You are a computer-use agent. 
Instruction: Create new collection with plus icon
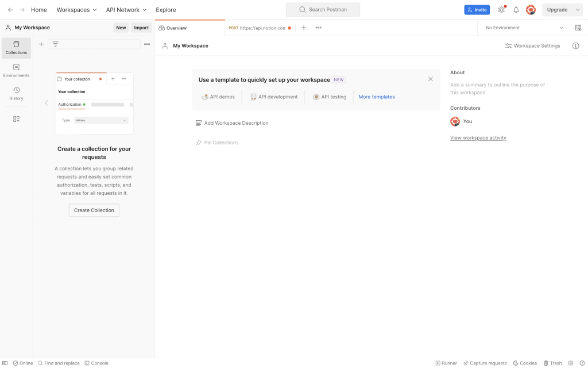point(41,44)
